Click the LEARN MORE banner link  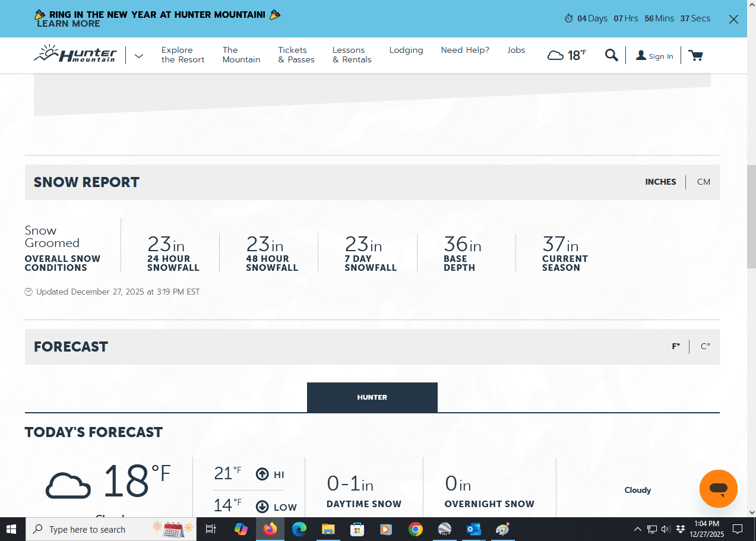point(68,24)
